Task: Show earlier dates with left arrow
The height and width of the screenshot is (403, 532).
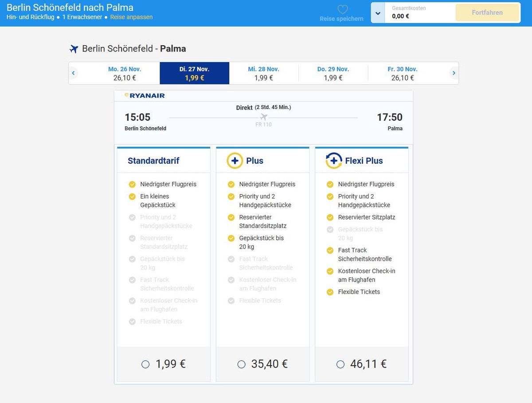Action: click(x=74, y=73)
